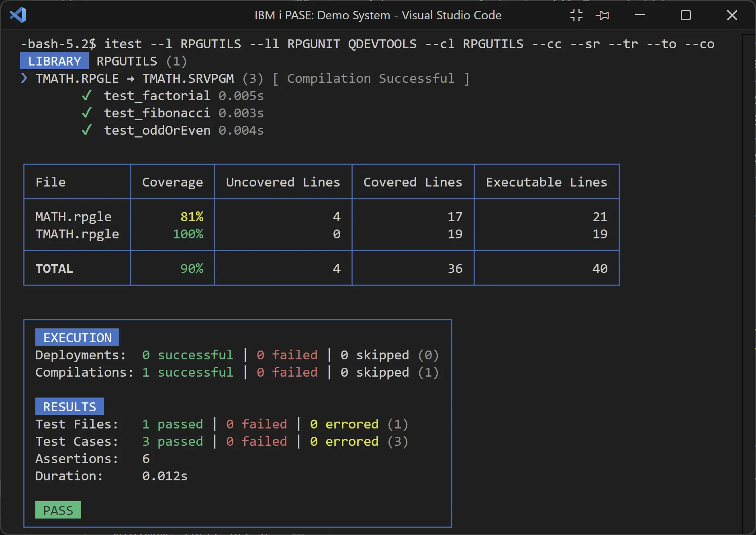Click the green checkmark beside test_factorial

click(x=87, y=95)
